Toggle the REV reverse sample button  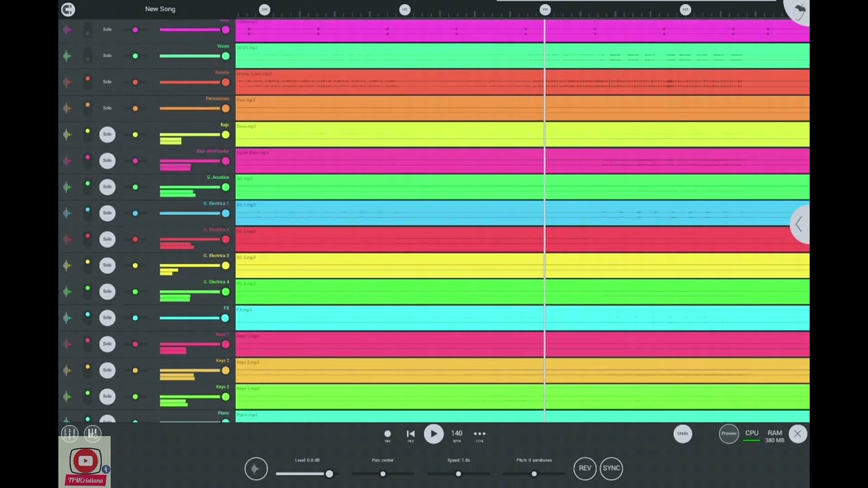[x=585, y=468]
